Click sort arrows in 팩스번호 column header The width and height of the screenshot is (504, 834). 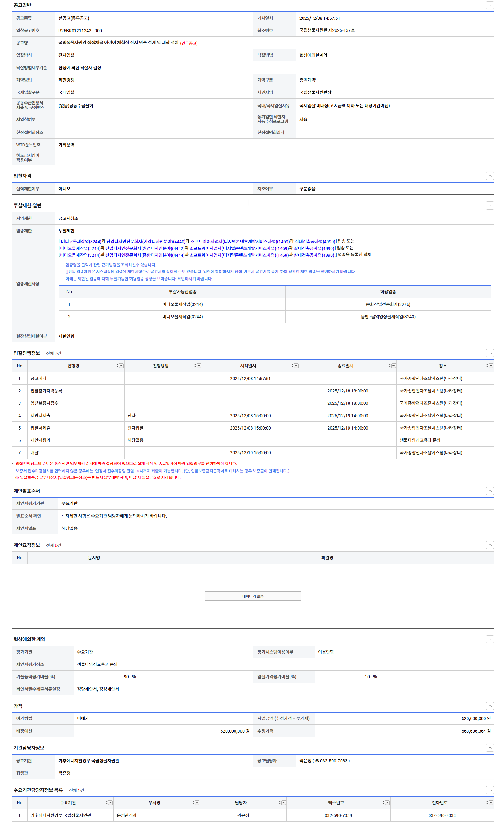[x=383, y=802]
